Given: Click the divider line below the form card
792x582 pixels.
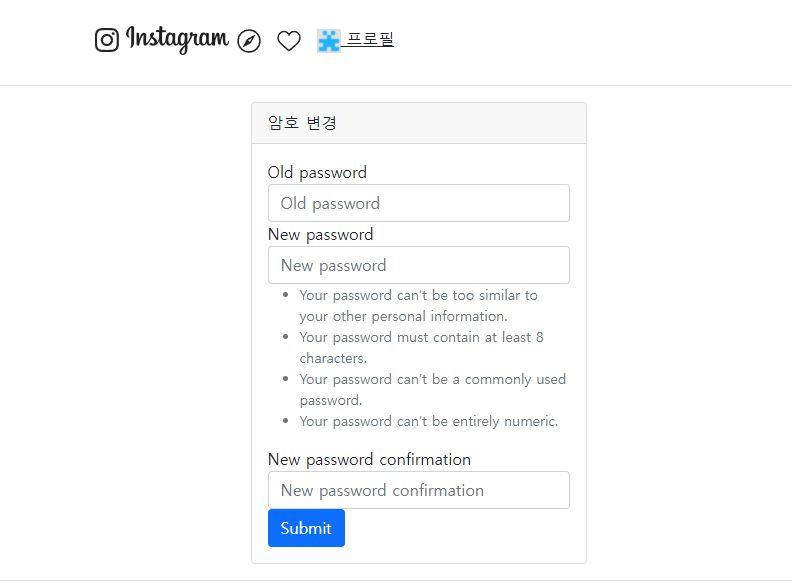Looking at the screenshot, I should (396, 580).
